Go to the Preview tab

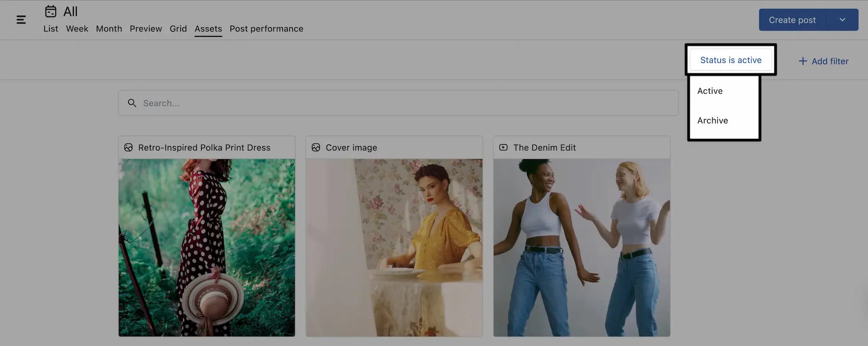tap(146, 29)
